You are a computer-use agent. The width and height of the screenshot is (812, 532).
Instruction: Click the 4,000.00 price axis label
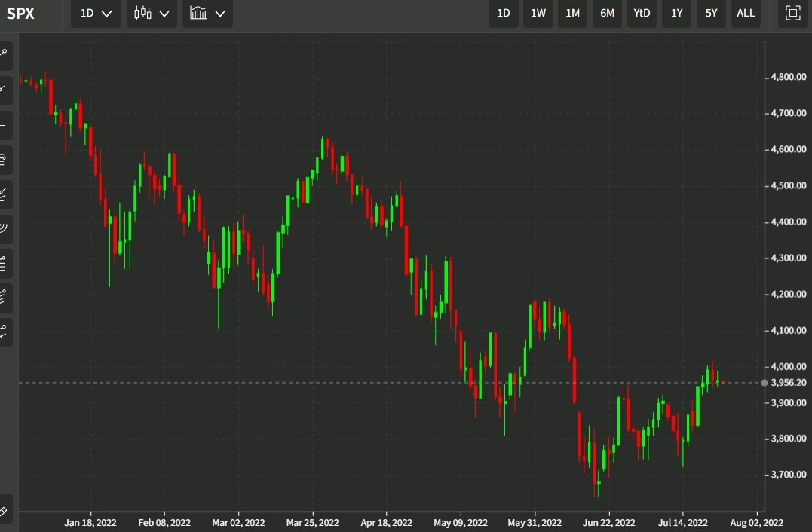tap(788, 367)
